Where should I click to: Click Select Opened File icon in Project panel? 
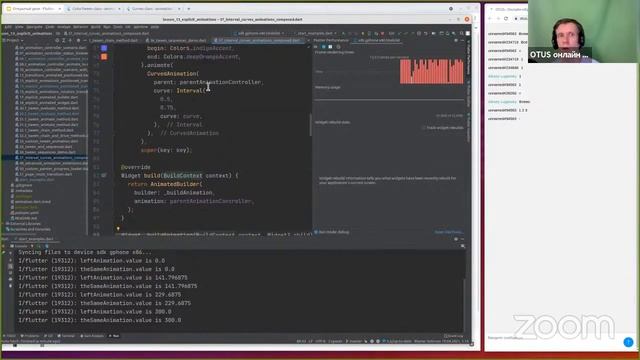(57, 40)
